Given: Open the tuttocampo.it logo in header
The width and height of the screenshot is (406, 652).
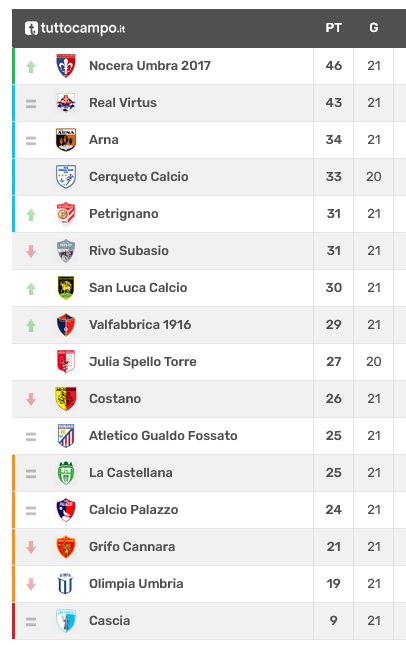Looking at the screenshot, I should click(x=75, y=28).
